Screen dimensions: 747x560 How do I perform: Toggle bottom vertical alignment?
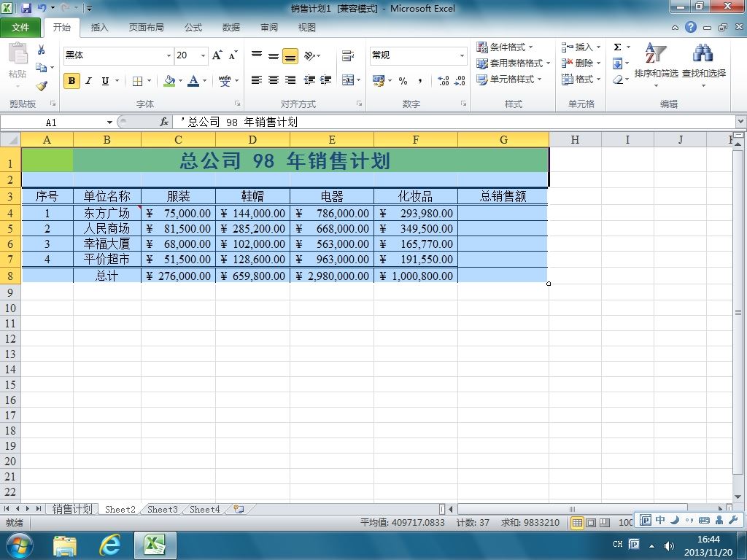tap(290, 56)
